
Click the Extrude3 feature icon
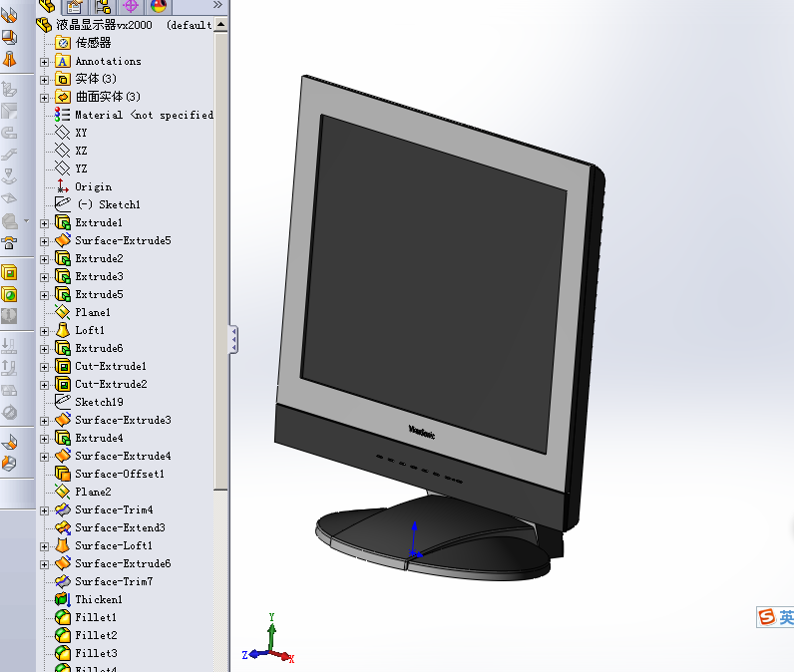click(x=62, y=276)
